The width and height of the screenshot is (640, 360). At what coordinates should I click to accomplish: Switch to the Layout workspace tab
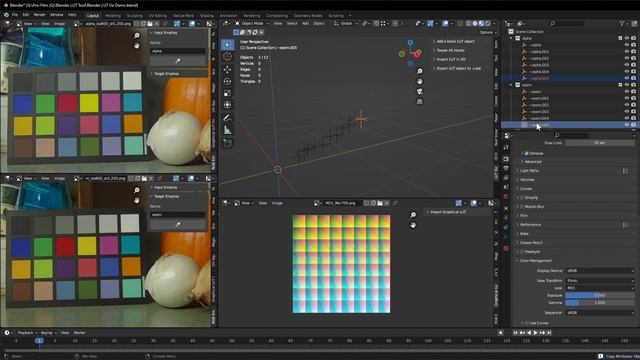pos(93,16)
